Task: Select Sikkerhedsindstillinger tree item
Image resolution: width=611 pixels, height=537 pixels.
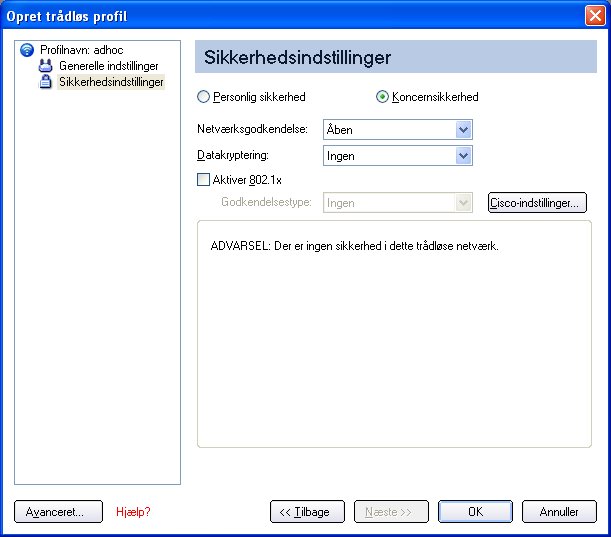Action: (x=111, y=82)
